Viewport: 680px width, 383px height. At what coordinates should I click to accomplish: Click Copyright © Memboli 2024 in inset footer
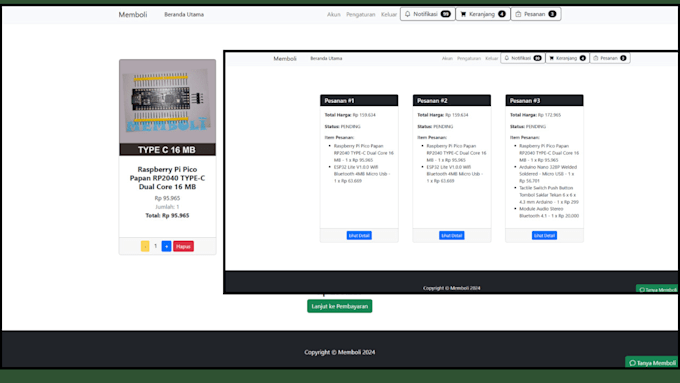coord(451,288)
